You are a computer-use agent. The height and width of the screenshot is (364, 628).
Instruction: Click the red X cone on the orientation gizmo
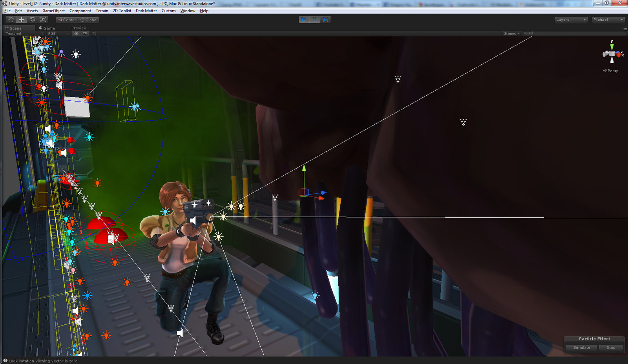pos(618,55)
